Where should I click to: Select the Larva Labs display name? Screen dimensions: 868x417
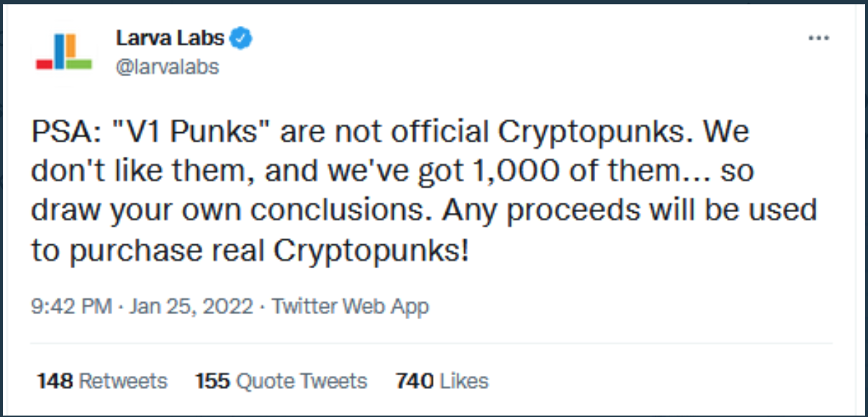click(169, 38)
